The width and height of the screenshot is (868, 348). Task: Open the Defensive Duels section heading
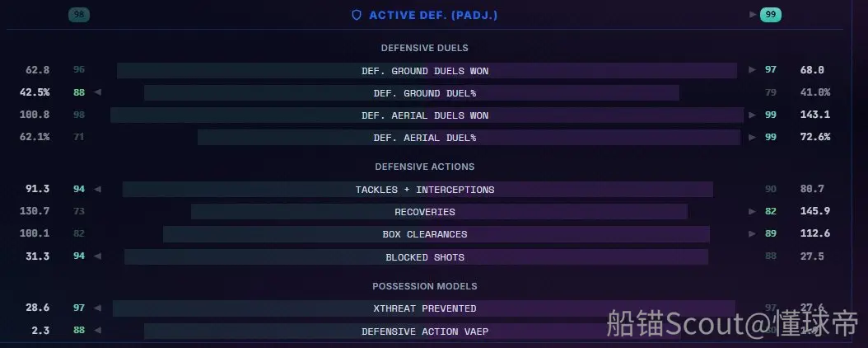pos(425,48)
